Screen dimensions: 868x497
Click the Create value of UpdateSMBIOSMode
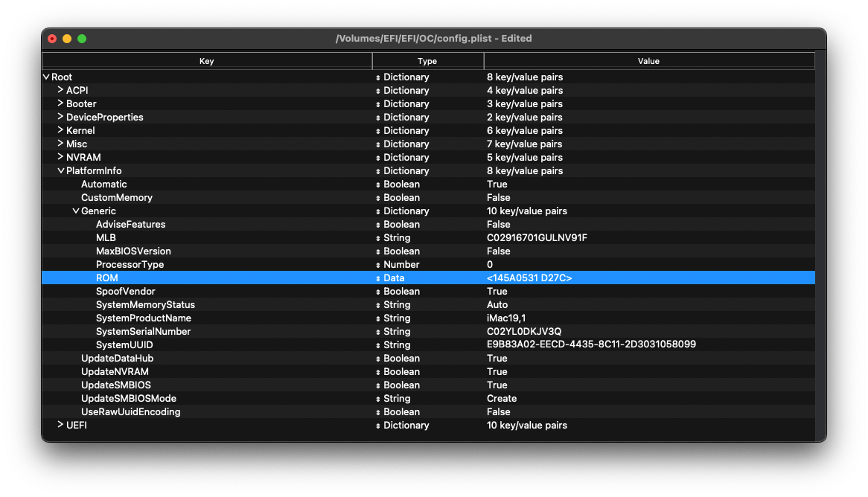click(502, 399)
